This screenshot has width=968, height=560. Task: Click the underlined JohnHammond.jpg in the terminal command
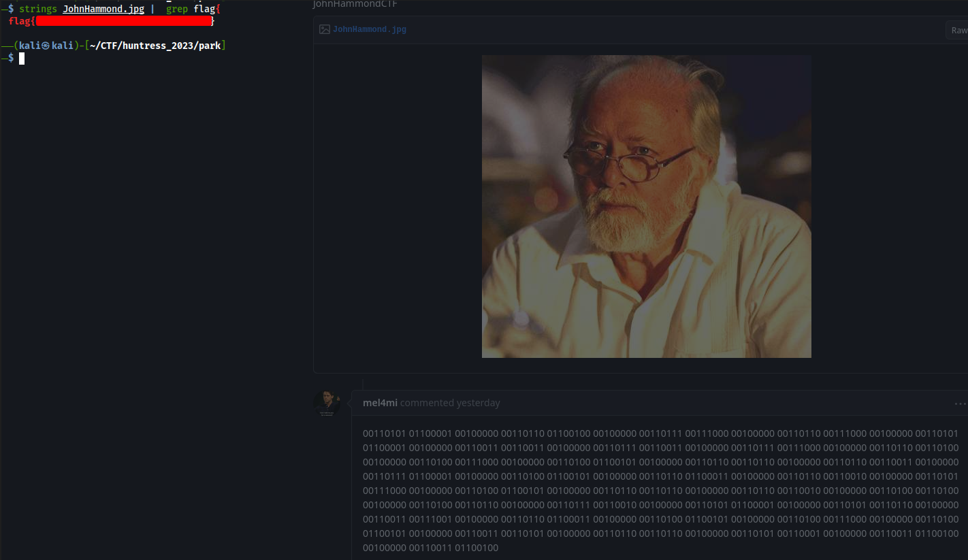click(103, 10)
